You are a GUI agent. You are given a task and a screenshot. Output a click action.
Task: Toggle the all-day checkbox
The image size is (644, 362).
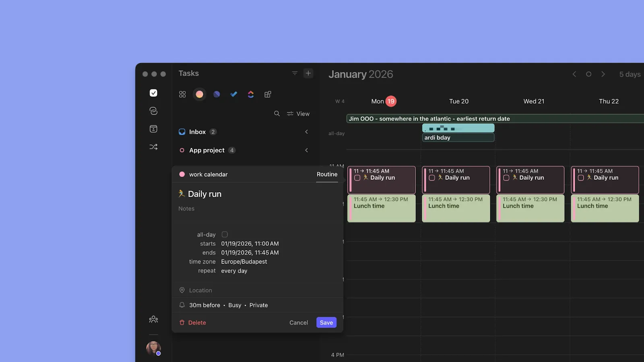click(225, 234)
